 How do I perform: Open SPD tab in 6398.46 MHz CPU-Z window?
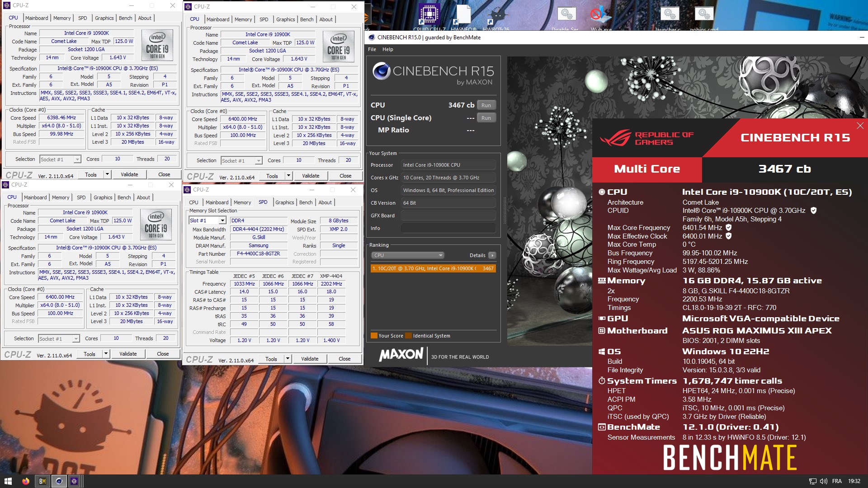tap(82, 18)
